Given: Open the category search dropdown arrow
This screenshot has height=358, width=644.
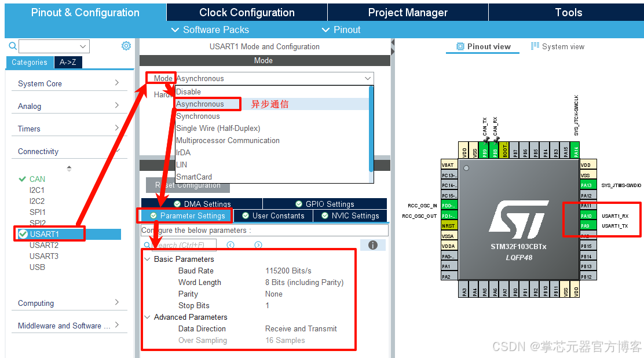Looking at the screenshot, I should (x=83, y=46).
